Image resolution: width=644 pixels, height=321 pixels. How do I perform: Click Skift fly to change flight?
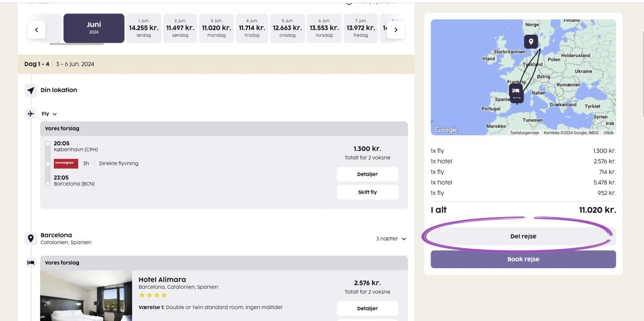pyautogui.click(x=367, y=192)
